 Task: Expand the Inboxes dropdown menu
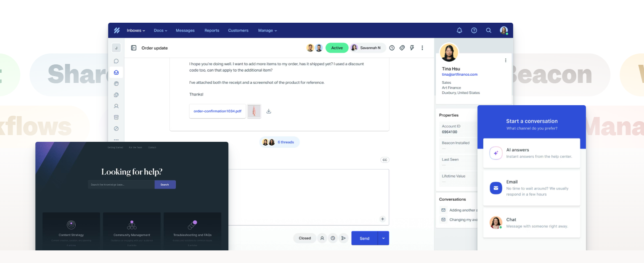(136, 30)
